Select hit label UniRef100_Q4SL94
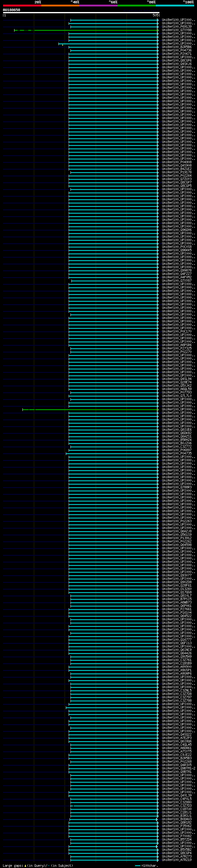 point(177,379)
